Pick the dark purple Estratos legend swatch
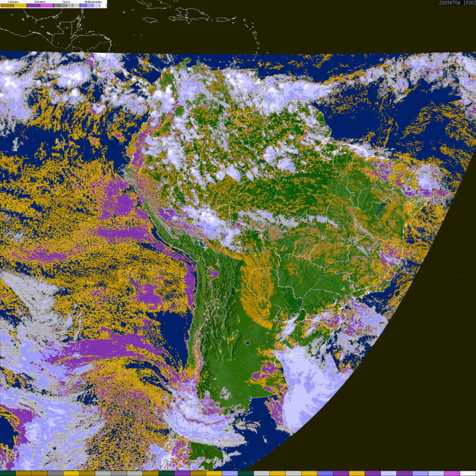 pos(33,5)
